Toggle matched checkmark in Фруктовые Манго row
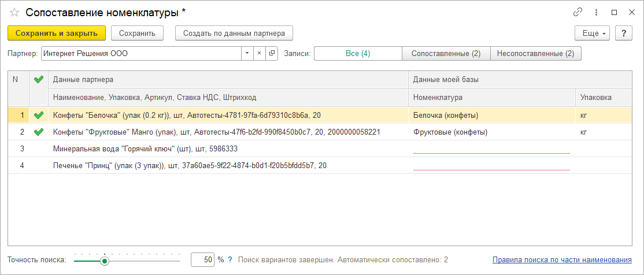Screen dimensions: 644x275 [x=39, y=132]
